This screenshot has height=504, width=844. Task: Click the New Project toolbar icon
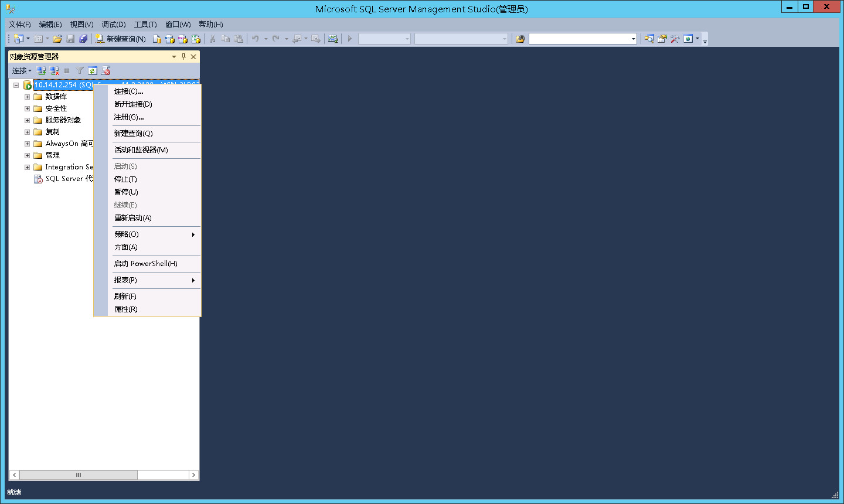click(x=19, y=39)
